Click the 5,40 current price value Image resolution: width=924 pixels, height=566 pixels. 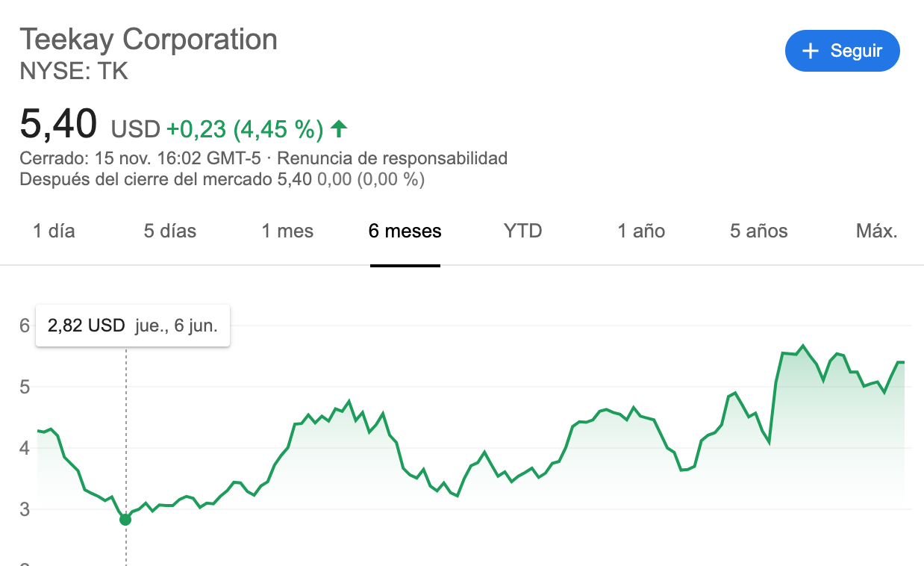(58, 124)
